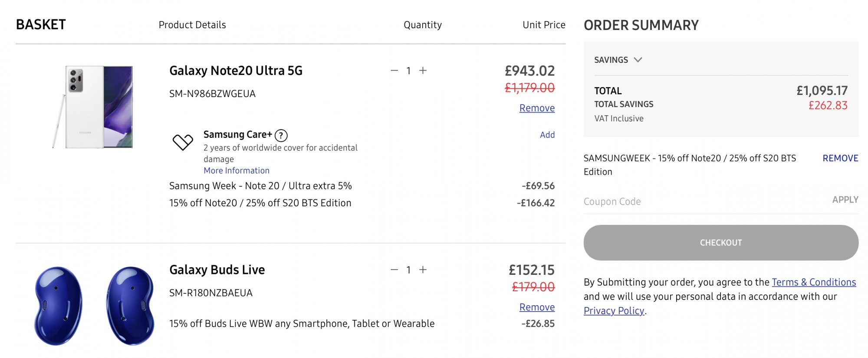This screenshot has height=358, width=868.
Task: Expand the Savings chevron in order summary
Action: coord(638,60)
